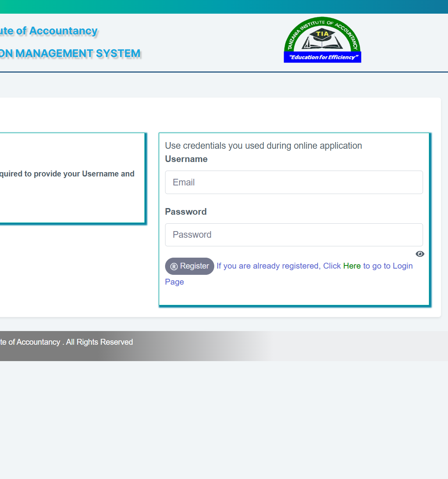This screenshot has height=479, width=448.
Task: Click the blue "Education for Efficiency" motto banner
Action: pyautogui.click(x=322, y=57)
